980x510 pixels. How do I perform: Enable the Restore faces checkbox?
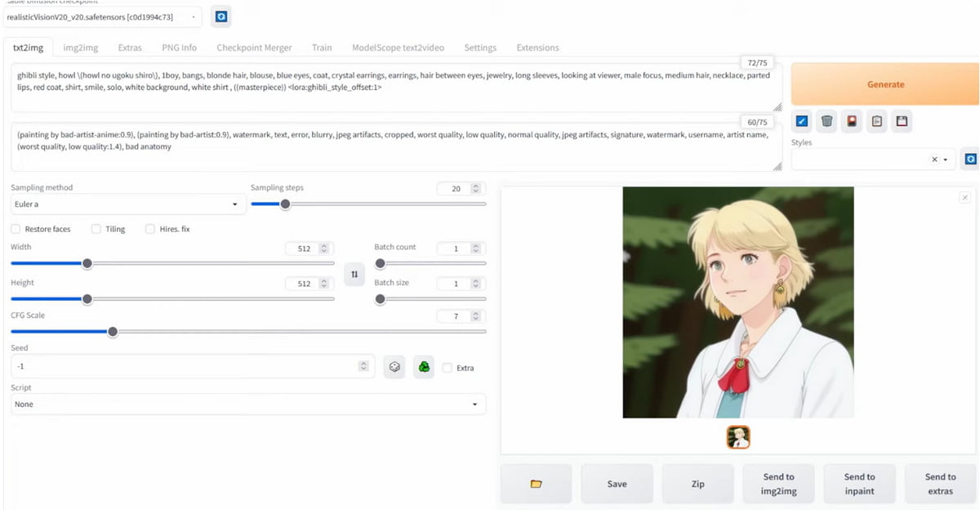point(16,229)
